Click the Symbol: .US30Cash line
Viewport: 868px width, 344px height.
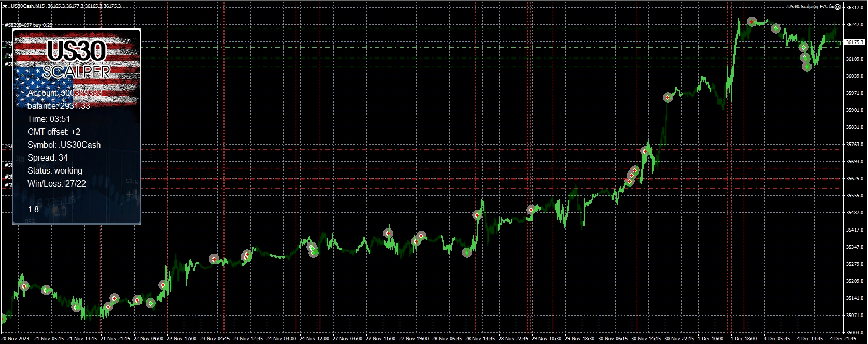pos(64,145)
